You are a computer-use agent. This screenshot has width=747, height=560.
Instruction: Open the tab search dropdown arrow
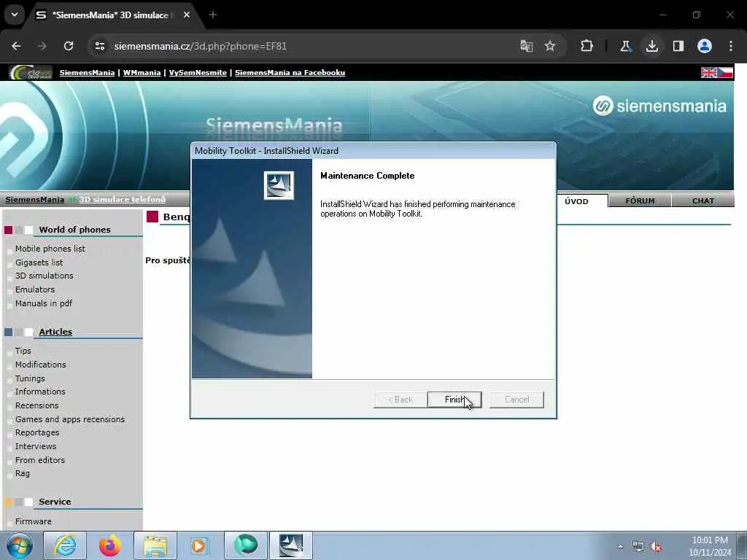[x=15, y=15]
